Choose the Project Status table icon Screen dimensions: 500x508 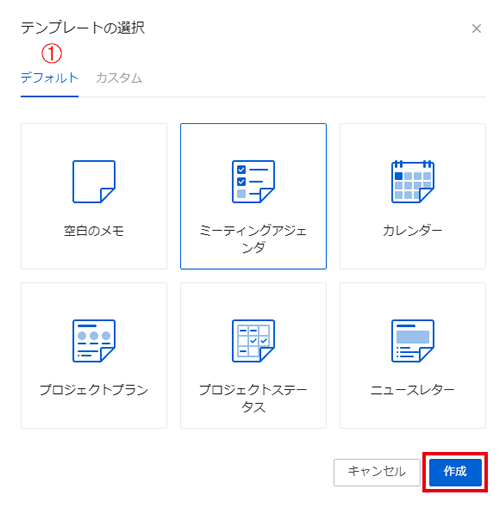click(253, 341)
